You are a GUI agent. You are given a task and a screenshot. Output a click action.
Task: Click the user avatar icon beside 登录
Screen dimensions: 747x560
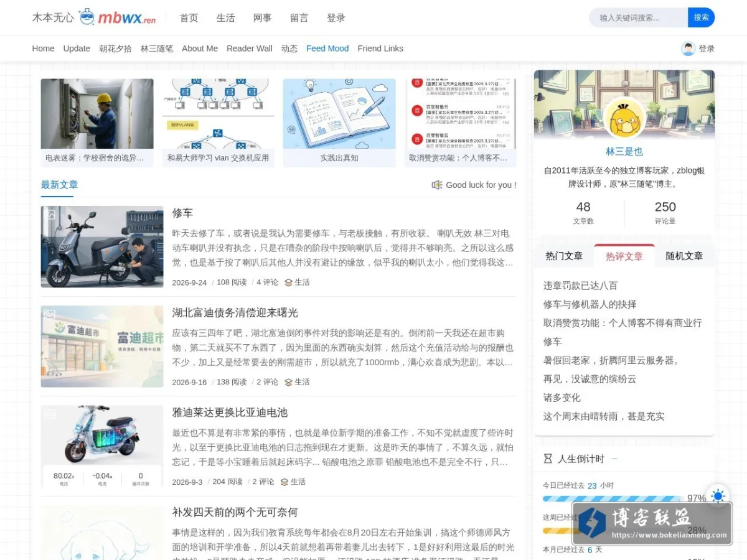[688, 49]
